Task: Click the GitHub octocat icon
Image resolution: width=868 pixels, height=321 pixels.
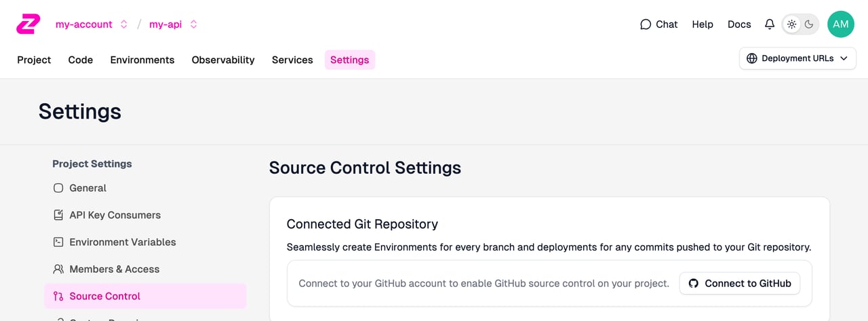Action: click(x=694, y=284)
